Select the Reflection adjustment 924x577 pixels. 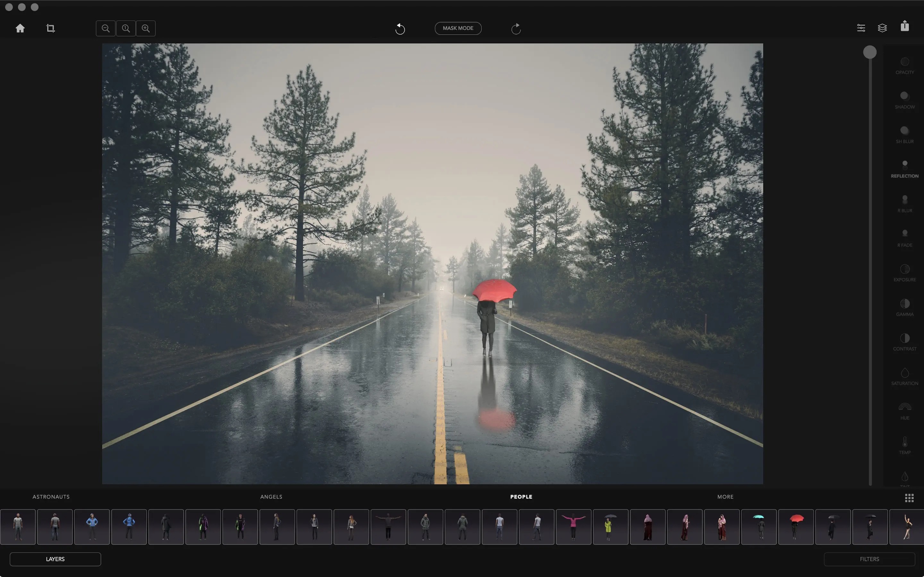[904, 169]
